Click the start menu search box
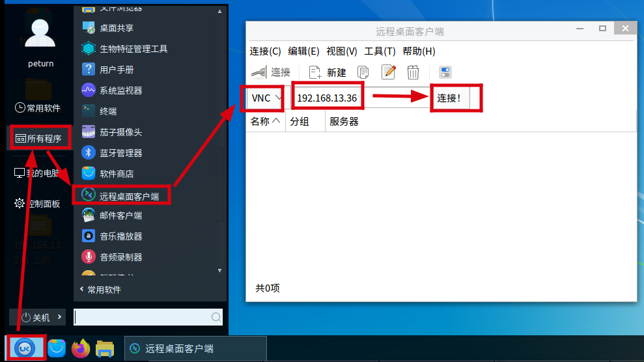The width and height of the screenshot is (644, 362). click(x=148, y=317)
